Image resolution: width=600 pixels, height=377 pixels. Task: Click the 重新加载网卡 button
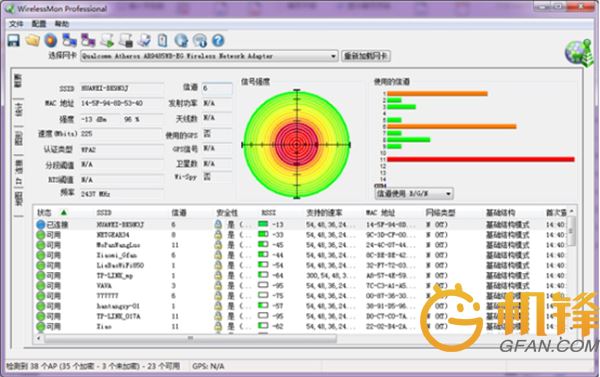pos(366,56)
